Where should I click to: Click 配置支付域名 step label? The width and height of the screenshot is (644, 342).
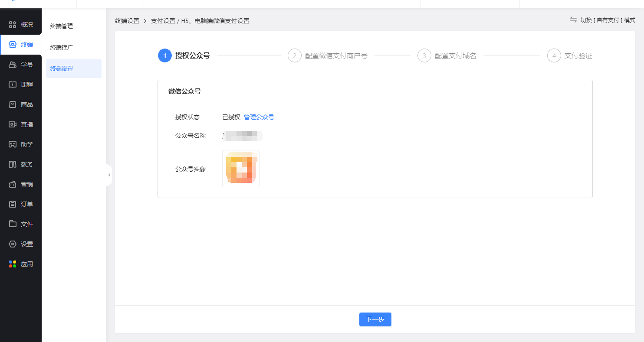456,56
